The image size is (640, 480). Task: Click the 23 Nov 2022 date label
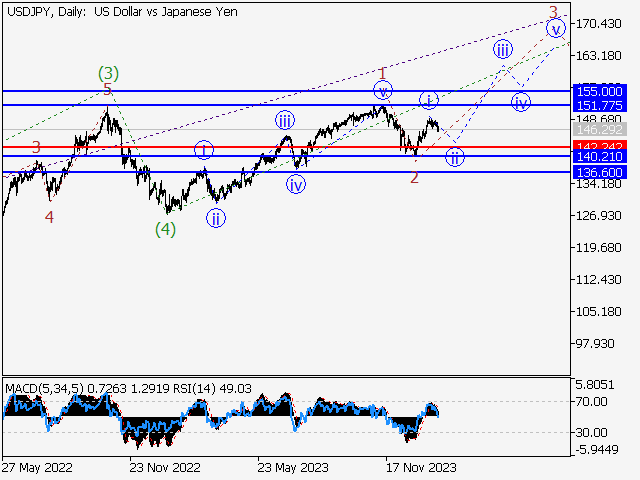165,467
